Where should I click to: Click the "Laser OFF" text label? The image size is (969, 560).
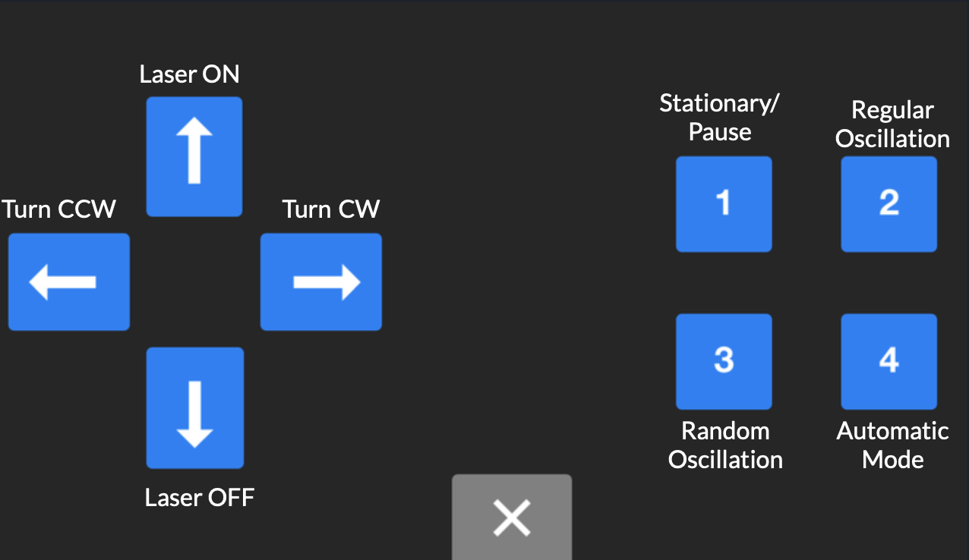(200, 498)
